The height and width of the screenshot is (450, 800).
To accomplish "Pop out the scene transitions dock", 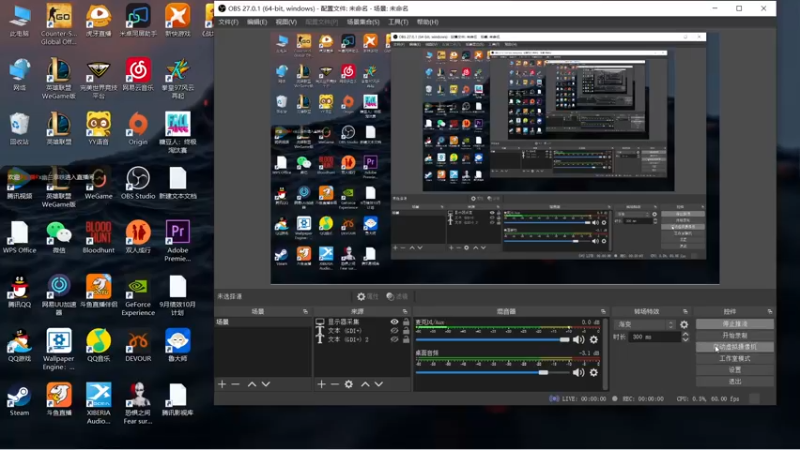I will pos(685,311).
